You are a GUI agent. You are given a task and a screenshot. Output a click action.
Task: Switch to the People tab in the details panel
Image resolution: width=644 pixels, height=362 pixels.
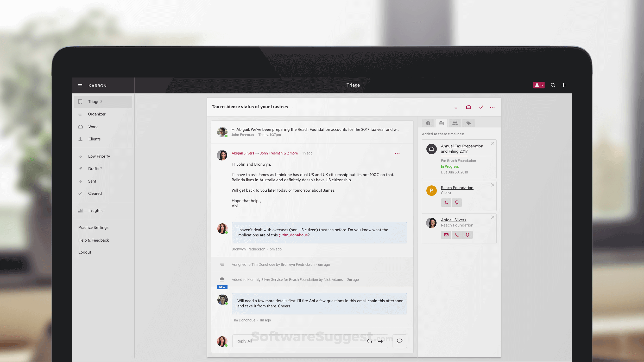(455, 123)
